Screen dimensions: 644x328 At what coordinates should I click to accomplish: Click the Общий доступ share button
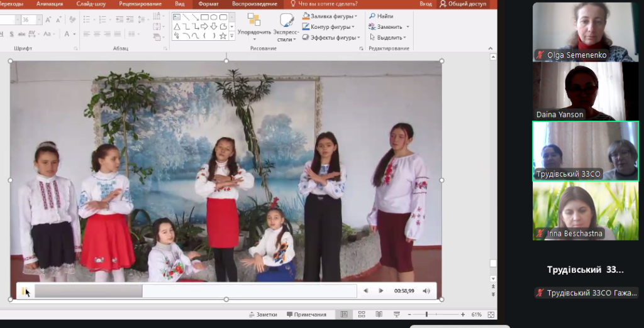(x=463, y=4)
